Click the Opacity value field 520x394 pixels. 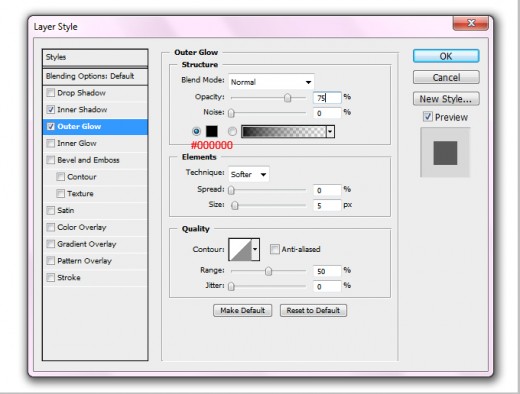click(327, 98)
